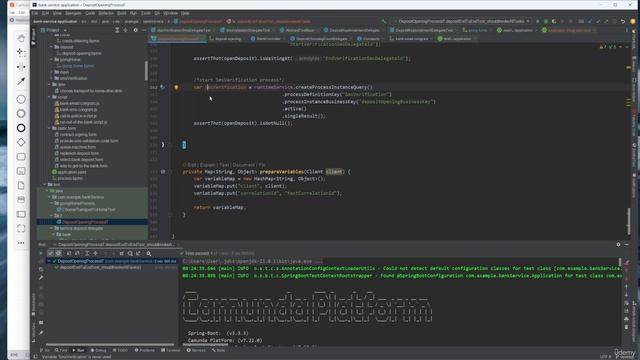Viewport: 640px width, 360px height.
Task: Open the run configuration dropdown
Action: click(461, 21)
